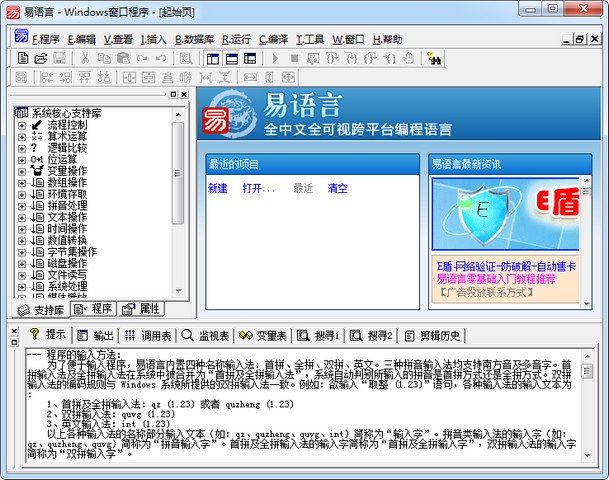
Task: Click the E盾 shield banner thumbnail
Action: 505,214
